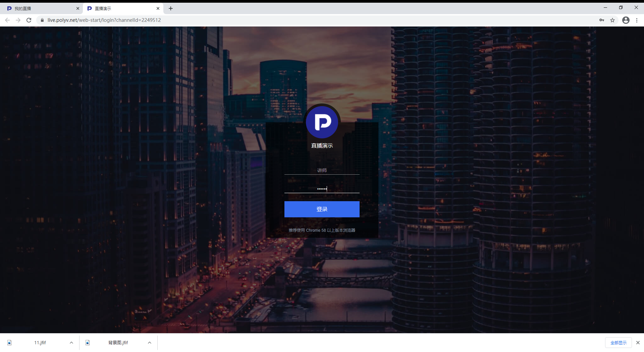Click 全部显示 to show all downloads
644x352 pixels.
tap(618, 343)
